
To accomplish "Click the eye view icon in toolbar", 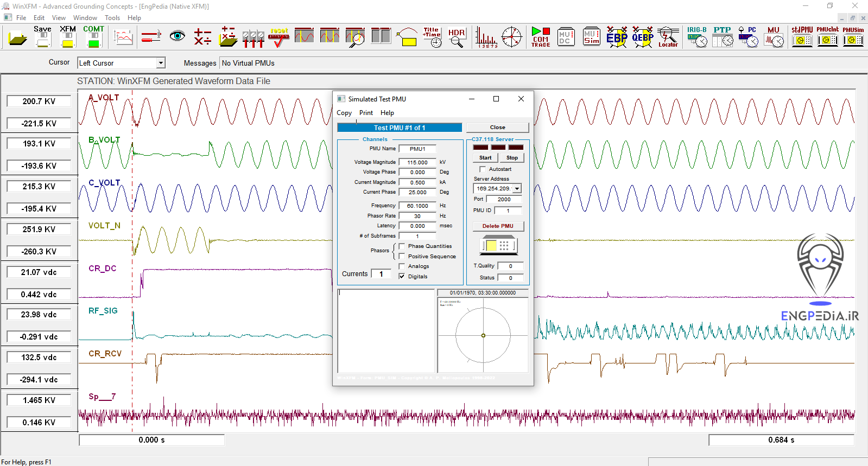I will (x=177, y=37).
